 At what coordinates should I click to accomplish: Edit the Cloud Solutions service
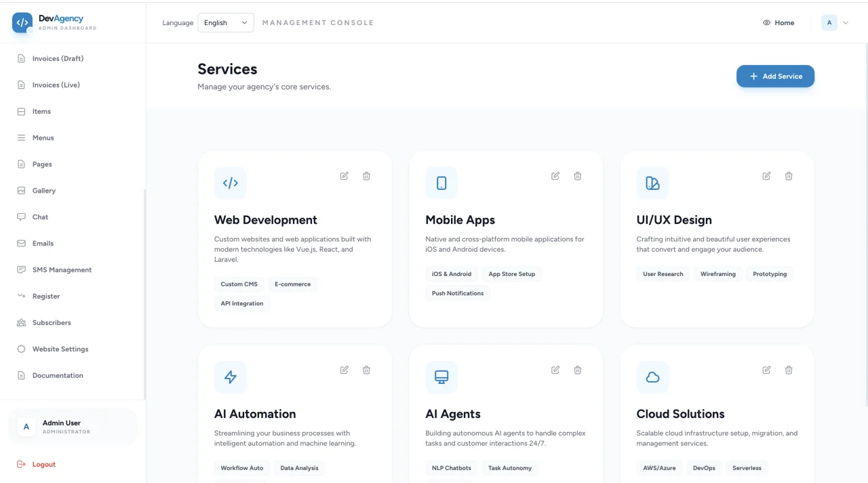click(766, 370)
